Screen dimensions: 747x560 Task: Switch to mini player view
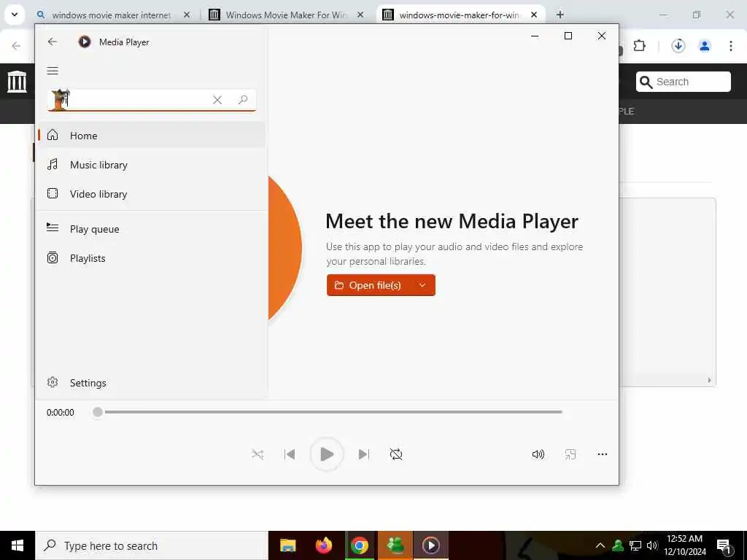coord(570,454)
